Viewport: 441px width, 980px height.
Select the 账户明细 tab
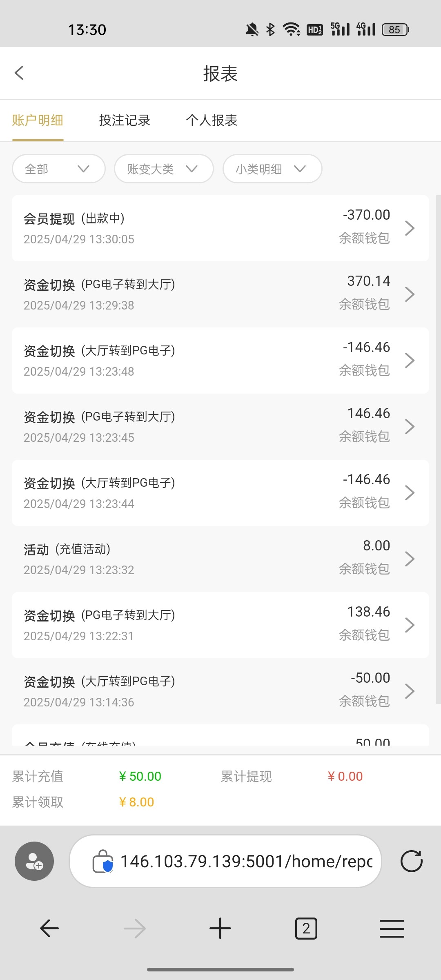click(x=38, y=120)
